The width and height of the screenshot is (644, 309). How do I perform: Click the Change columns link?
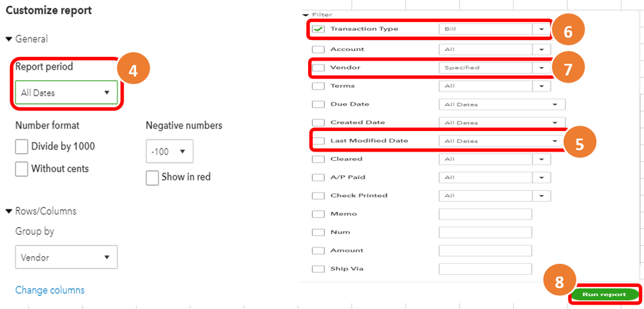point(50,290)
